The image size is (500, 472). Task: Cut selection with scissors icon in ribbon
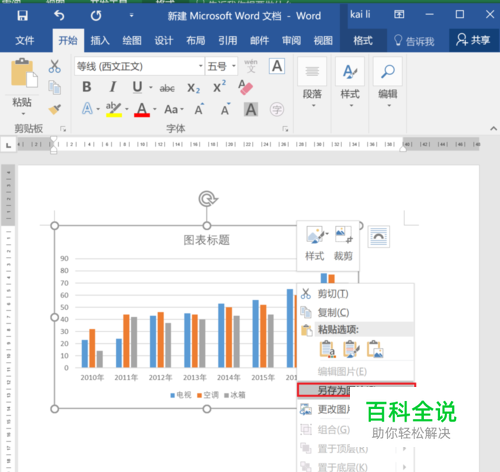(55, 66)
